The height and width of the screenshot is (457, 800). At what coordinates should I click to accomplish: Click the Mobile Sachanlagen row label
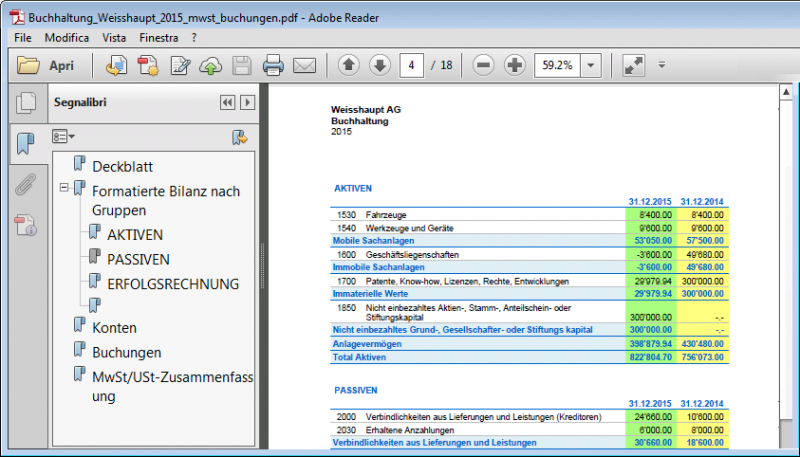tap(373, 240)
